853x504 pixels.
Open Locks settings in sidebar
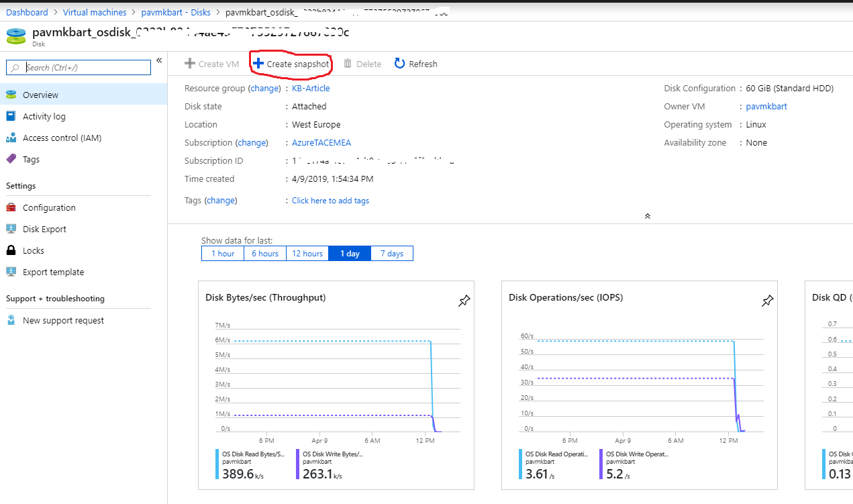pos(34,251)
